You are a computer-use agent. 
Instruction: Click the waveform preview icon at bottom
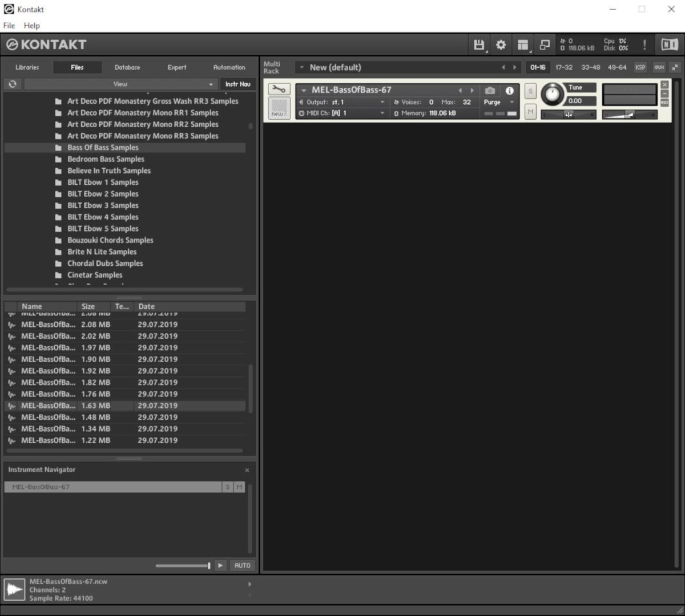(14, 590)
